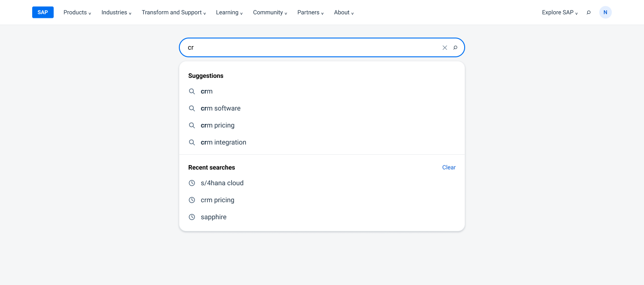
Task: Open the Community menu
Action: click(270, 13)
